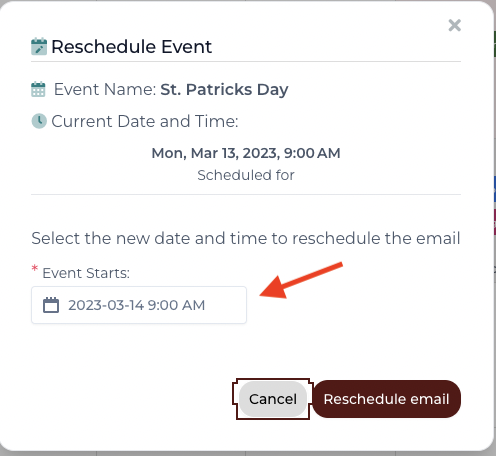Viewport: 496px width, 456px height.
Task: Click the Current Date and Time label
Action: (145, 121)
